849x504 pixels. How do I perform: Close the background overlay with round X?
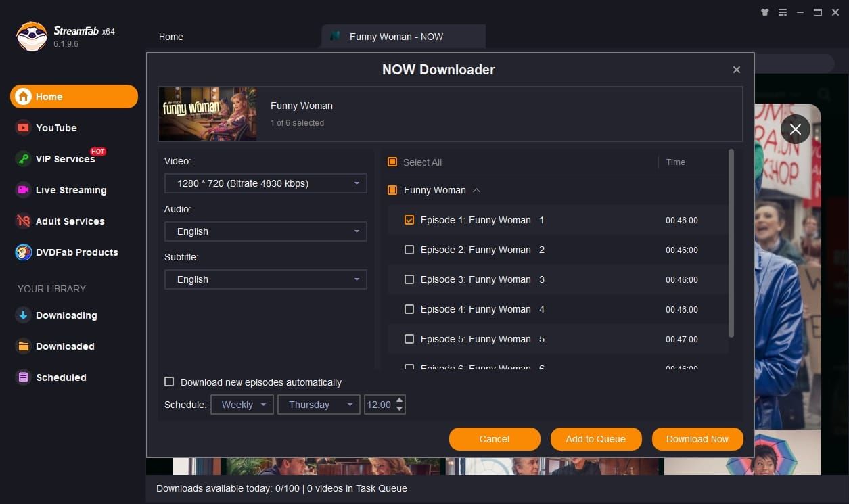pyautogui.click(x=796, y=129)
